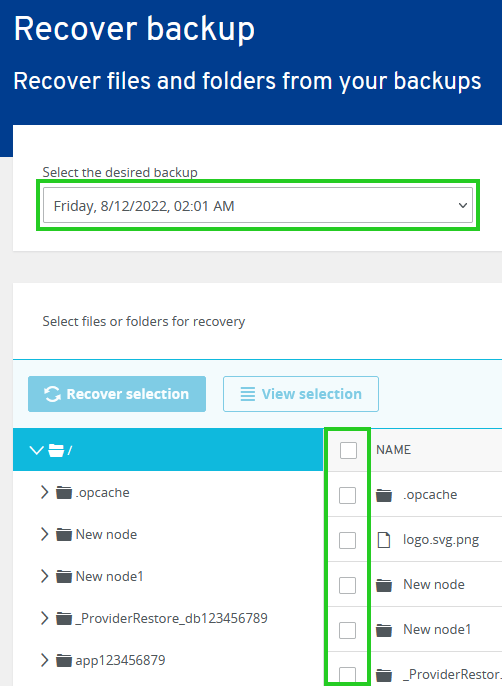502x686 pixels.
Task: Check the New node1 row checkbox
Action: click(x=348, y=630)
